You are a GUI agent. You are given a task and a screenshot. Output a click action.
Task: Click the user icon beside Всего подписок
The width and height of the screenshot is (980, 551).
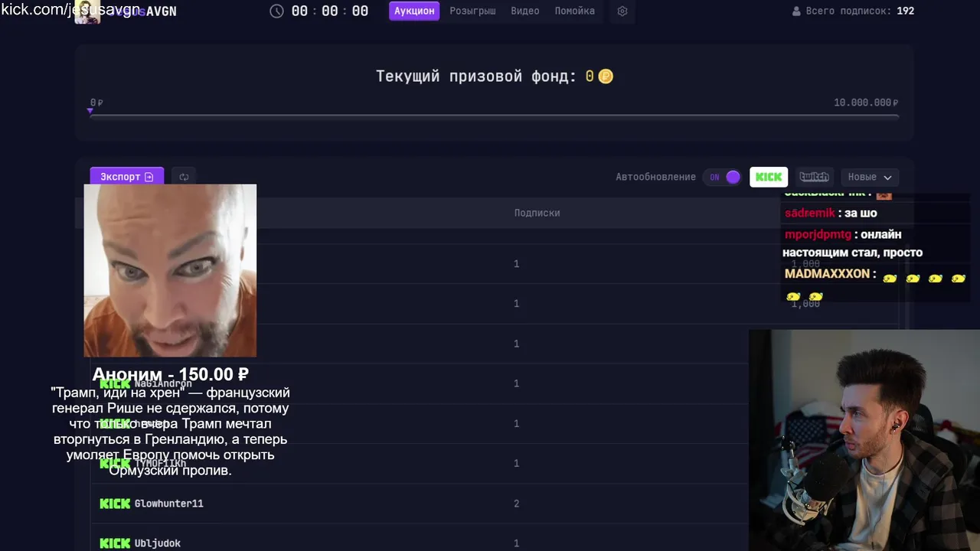click(x=796, y=11)
